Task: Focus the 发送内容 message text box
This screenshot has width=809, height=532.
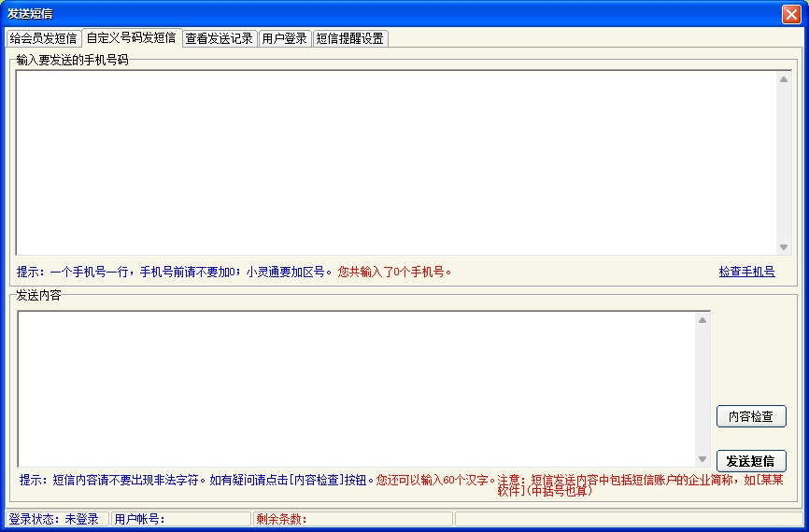Action: click(357, 388)
